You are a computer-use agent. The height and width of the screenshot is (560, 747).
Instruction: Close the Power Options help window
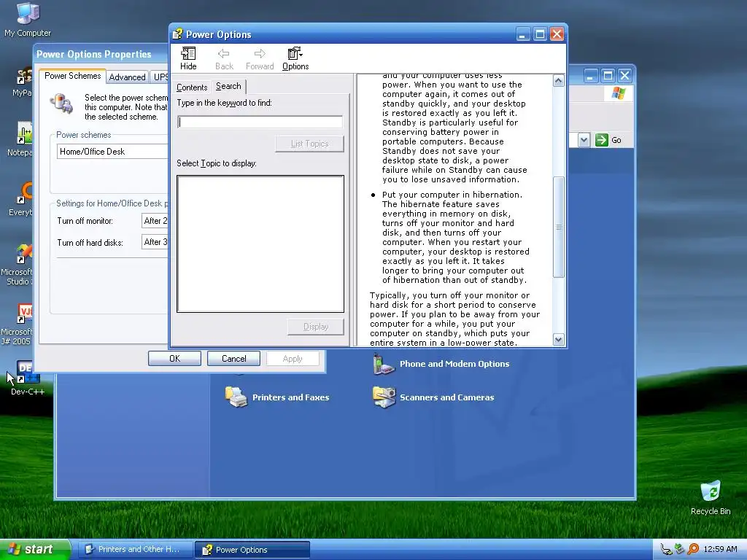(x=557, y=34)
